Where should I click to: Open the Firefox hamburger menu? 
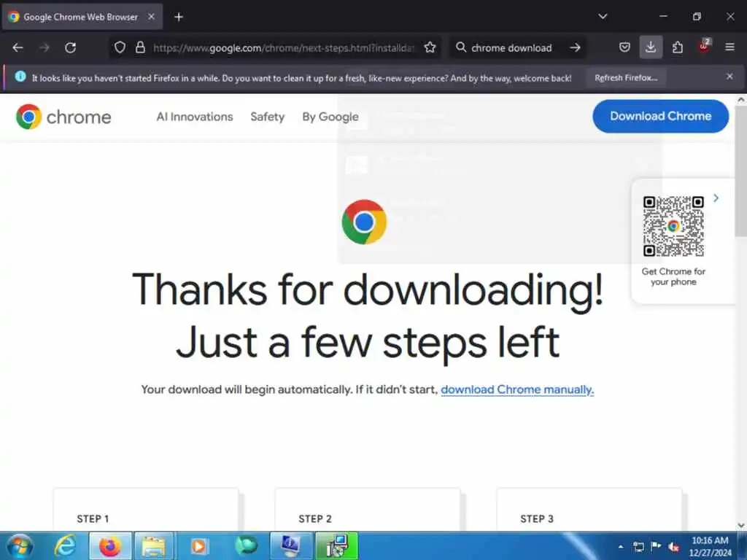(729, 47)
